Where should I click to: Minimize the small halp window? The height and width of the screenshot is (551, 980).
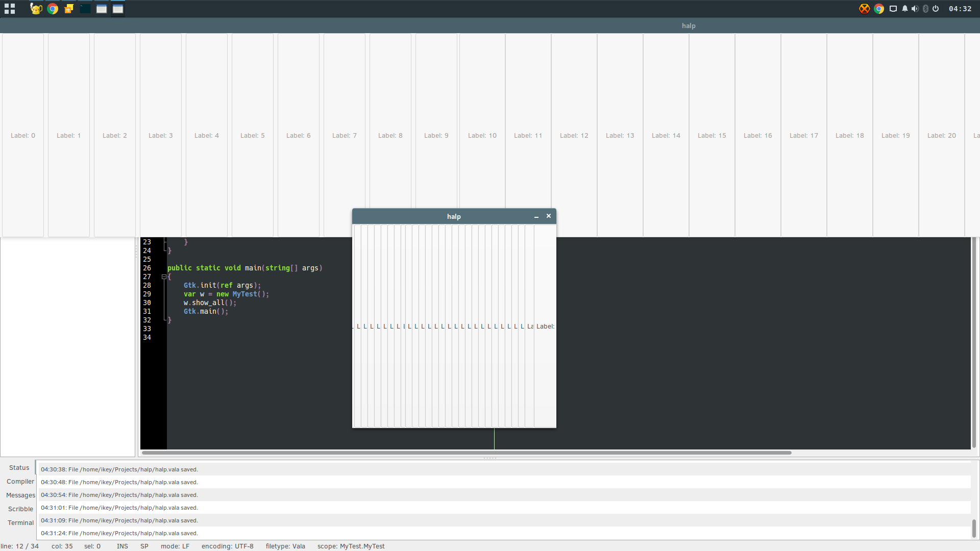pyautogui.click(x=536, y=217)
